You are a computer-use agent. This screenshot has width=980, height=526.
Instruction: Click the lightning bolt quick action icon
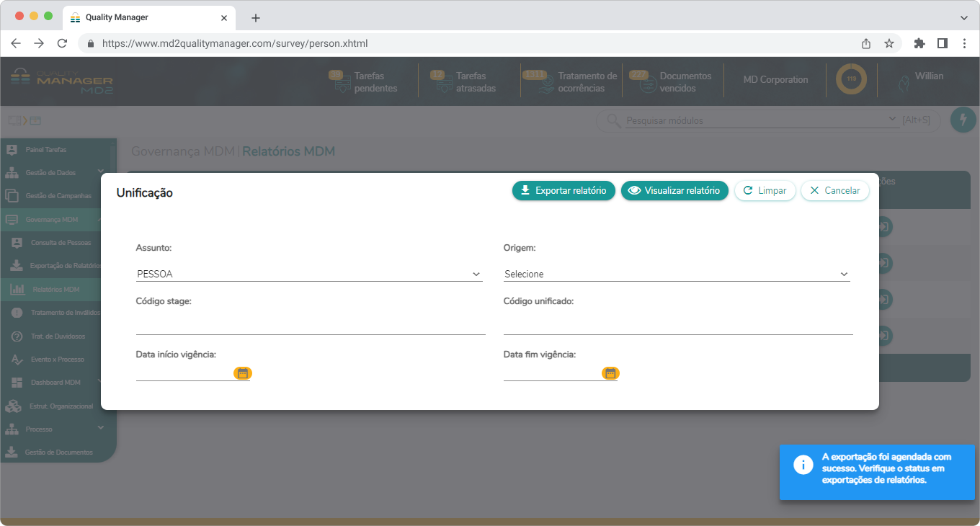[963, 120]
